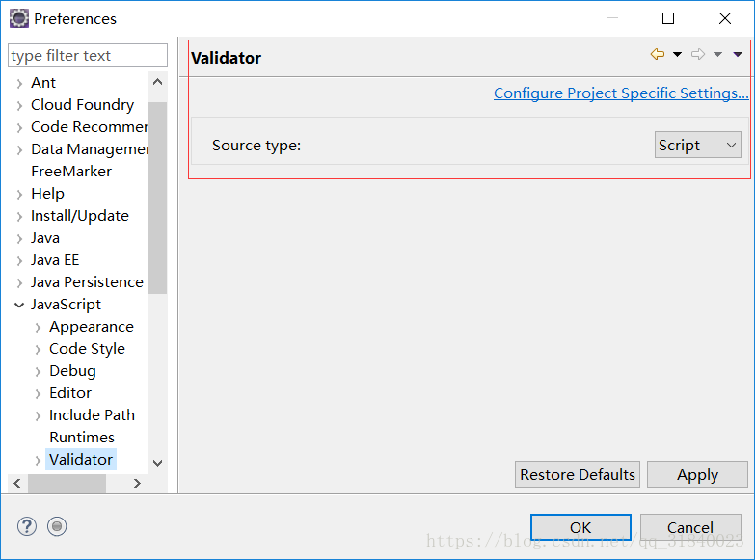Click the round record preferences icon
The width and height of the screenshot is (755, 560).
(x=57, y=526)
